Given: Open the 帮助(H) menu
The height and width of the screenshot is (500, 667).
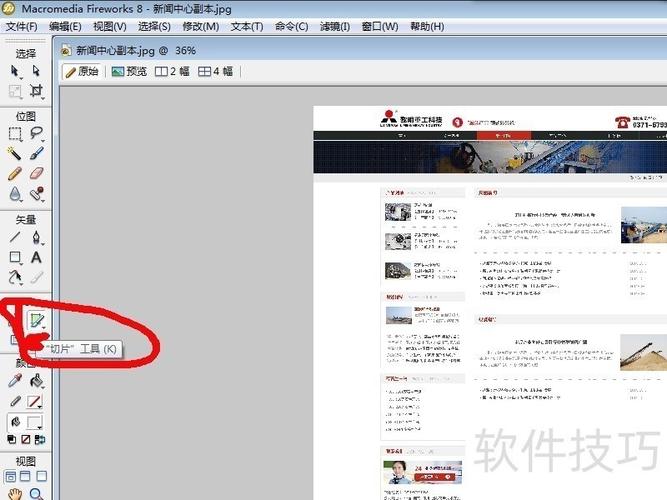Looking at the screenshot, I should [427, 26].
